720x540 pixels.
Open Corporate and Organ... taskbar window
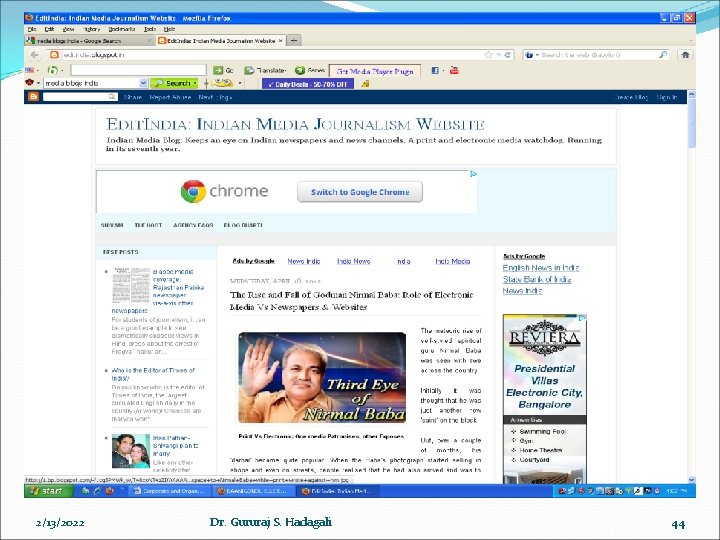pyautogui.click(x=169, y=491)
